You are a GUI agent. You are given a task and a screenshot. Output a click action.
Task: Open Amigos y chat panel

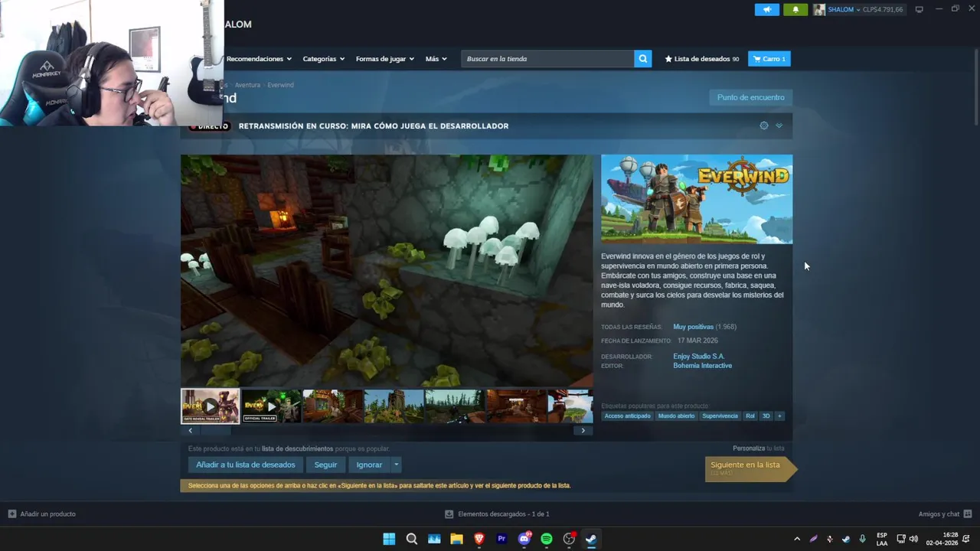click(945, 514)
